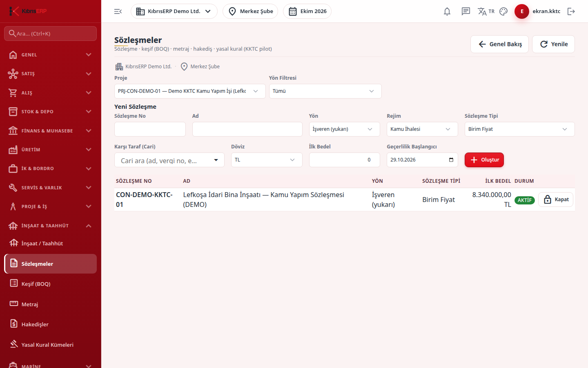The height and width of the screenshot is (368, 588).
Task: Open the Yön dropdown showing İşveren (yukarı)
Action: point(345,129)
